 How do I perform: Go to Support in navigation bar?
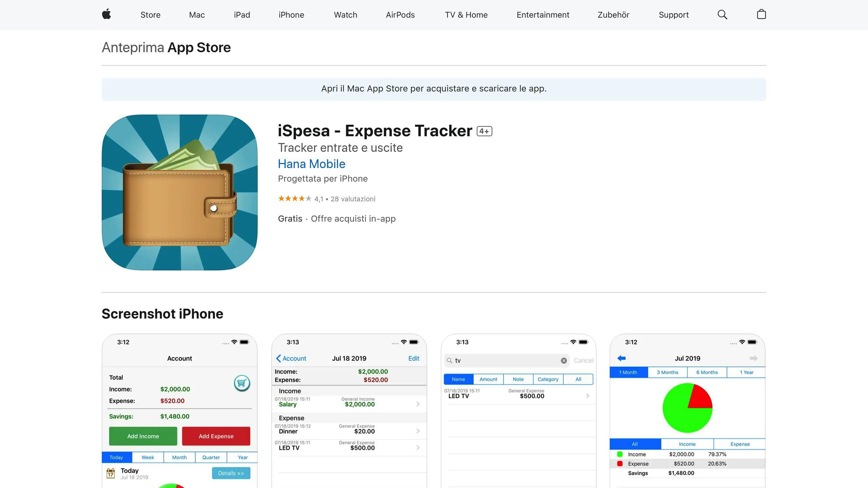674,15
